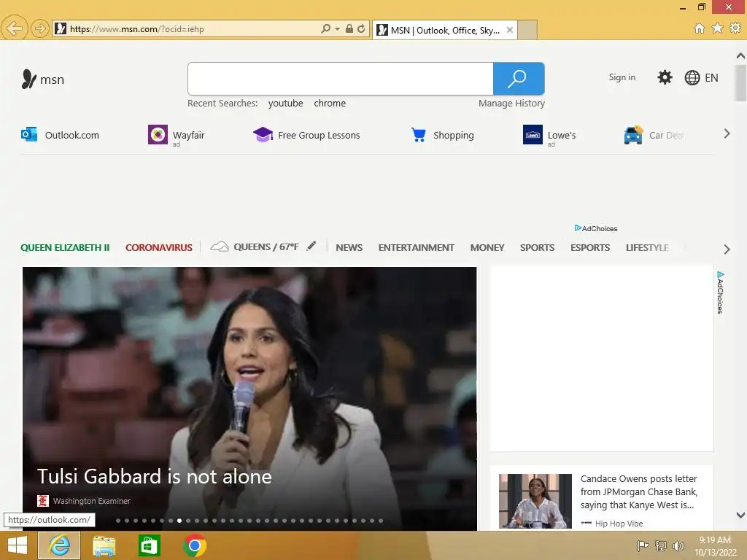This screenshot has width=747, height=560.
Task: Go to the browser Home page icon
Action: click(x=699, y=28)
